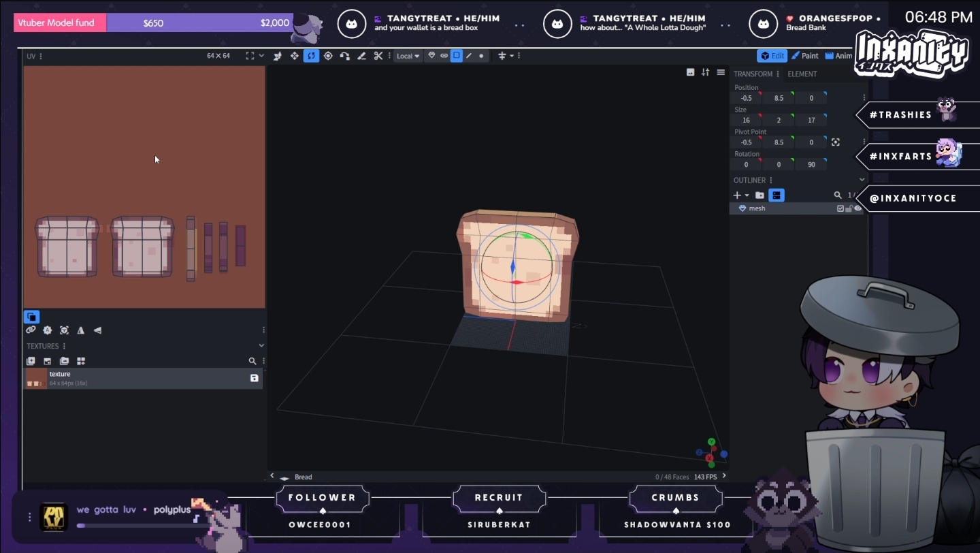The width and height of the screenshot is (980, 553).
Task: Select the Vertex Snap tool
Action: pyautogui.click(x=345, y=56)
